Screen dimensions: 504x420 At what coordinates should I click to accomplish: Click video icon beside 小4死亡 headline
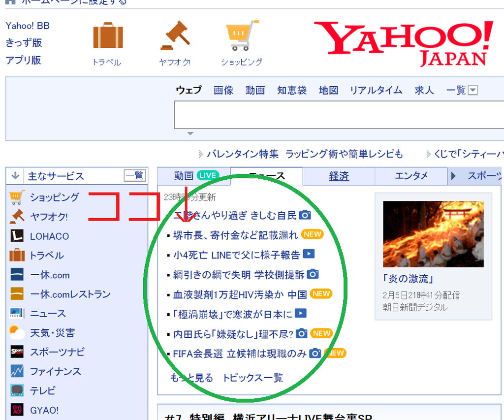point(309,254)
